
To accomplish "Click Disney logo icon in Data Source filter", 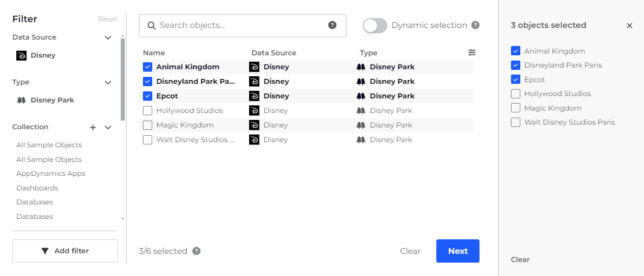I will (22, 55).
